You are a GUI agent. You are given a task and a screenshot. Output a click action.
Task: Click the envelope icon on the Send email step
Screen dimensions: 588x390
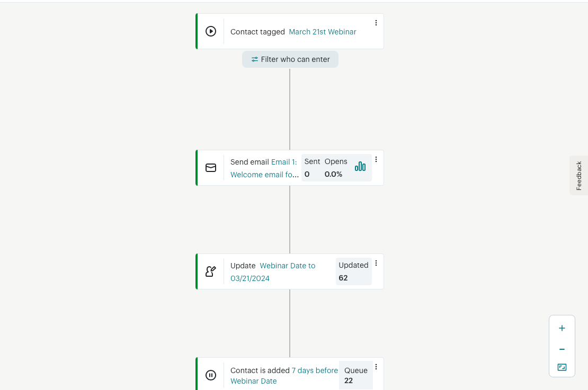coord(211,168)
